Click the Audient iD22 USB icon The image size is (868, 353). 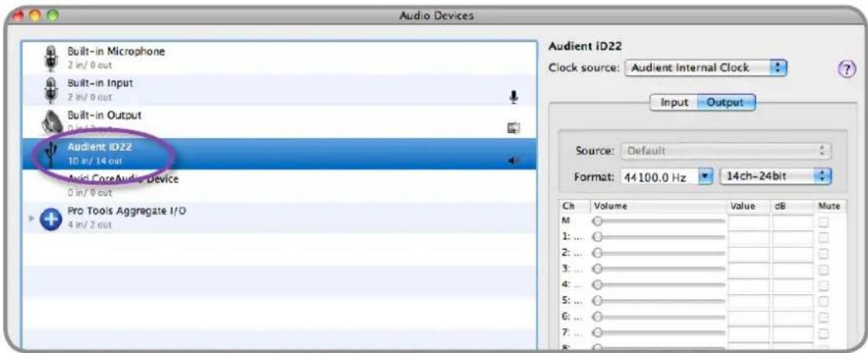click(x=50, y=154)
